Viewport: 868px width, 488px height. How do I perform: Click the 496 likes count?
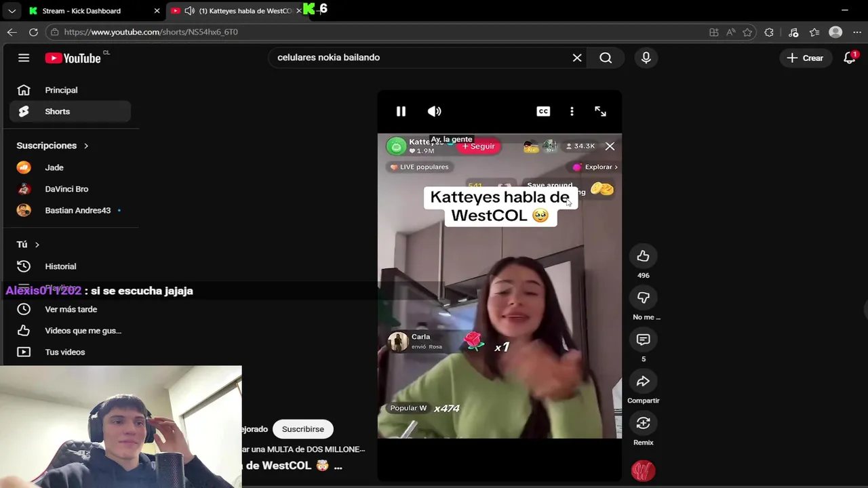click(643, 275)
